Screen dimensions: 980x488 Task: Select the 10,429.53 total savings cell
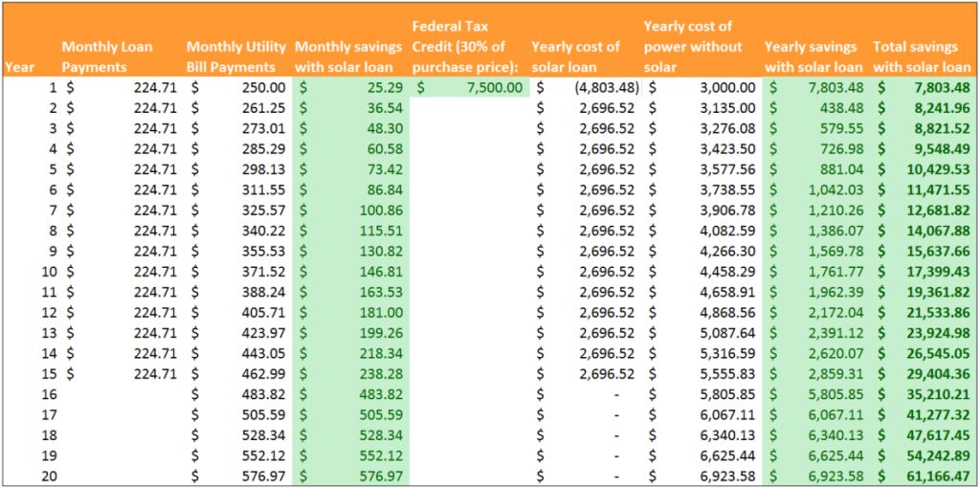coord(922,169)
